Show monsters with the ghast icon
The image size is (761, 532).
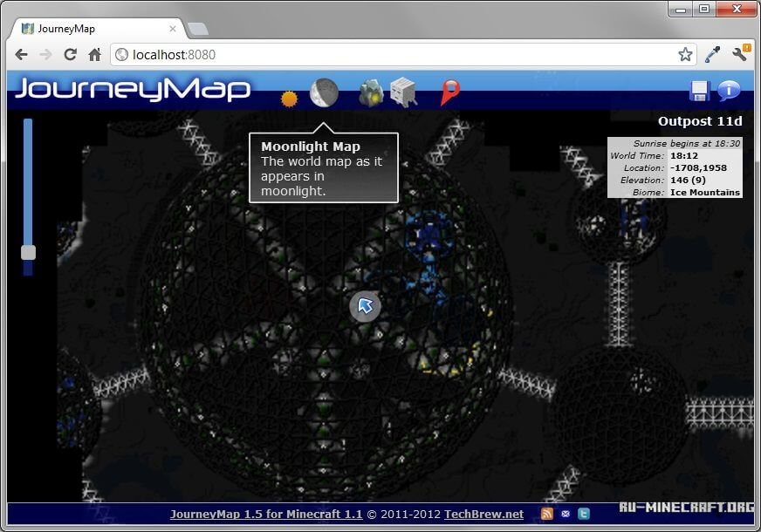point(403,92)
